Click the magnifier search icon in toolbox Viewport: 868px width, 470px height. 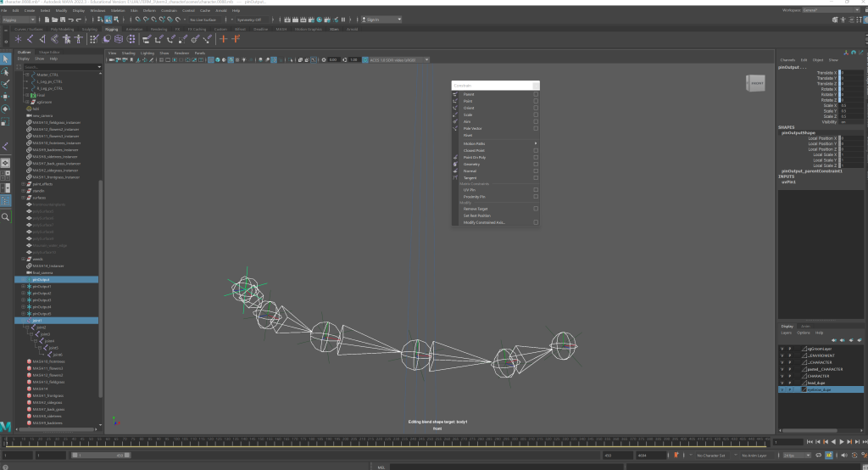coord(6,216)
